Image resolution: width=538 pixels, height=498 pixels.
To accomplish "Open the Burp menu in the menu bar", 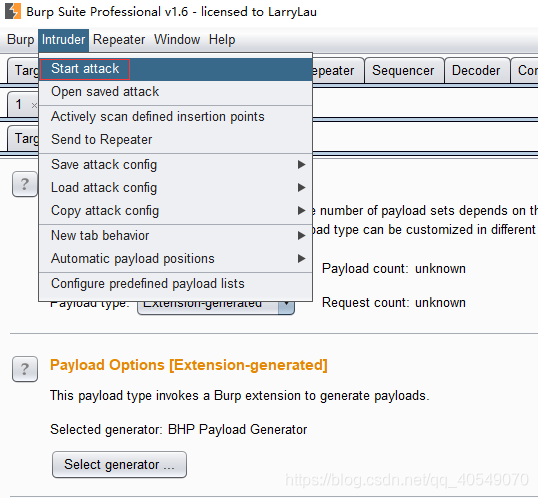I will click(x=21, y=40).
